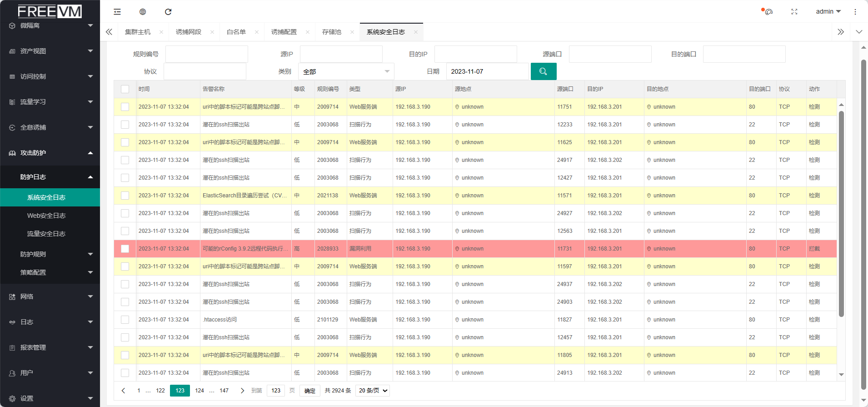Click the 流量学习 sidebar icon
The image size is (868, 407).
tap(12, 102)
